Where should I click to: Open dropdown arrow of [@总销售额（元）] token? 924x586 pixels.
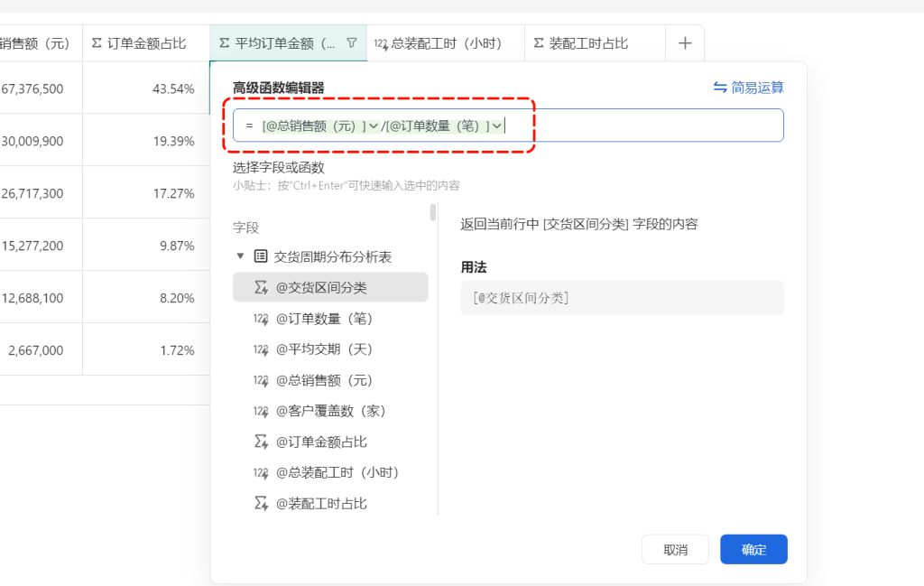point(373,126)
